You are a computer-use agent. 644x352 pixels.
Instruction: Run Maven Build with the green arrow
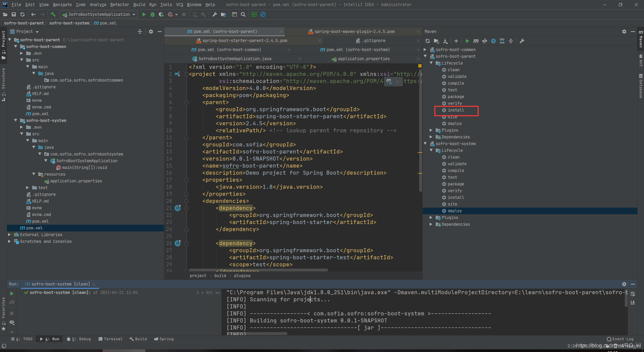pyautogui.click(x=467, y=41)
